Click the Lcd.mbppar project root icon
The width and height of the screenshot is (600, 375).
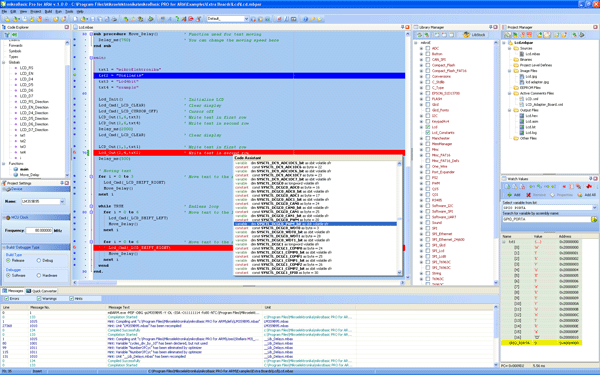pyautogui.click(x=510, y=43)
